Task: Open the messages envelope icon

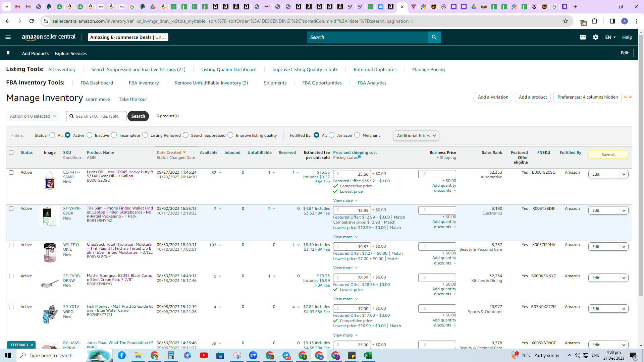Action: tap(583, 37)
